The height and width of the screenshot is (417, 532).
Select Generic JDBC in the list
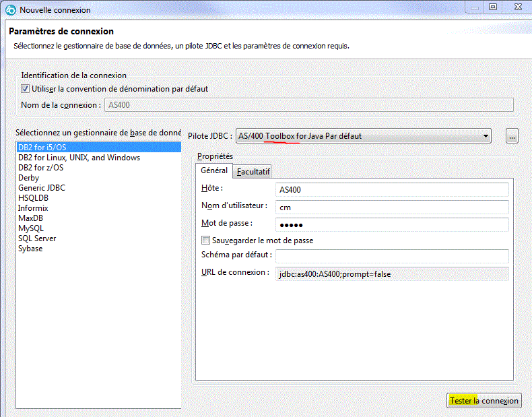98,188
